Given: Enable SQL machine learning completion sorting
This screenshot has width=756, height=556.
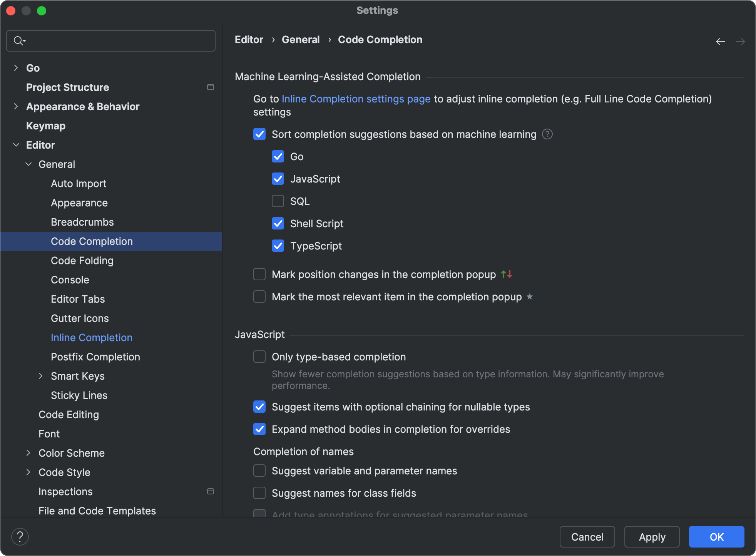Looking at the screenshot, I should (278, 201).
